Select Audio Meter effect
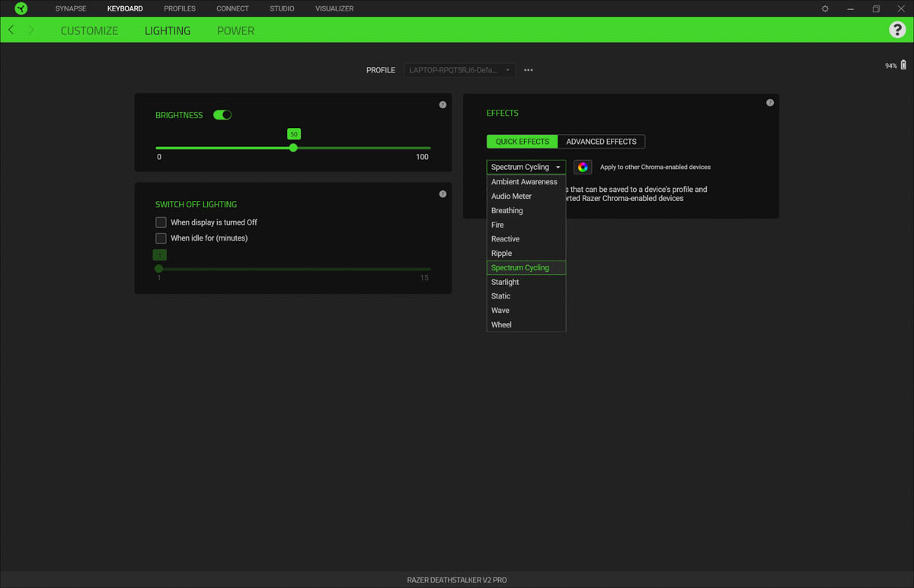Screen dimensions: 914x588 [526, 197]
